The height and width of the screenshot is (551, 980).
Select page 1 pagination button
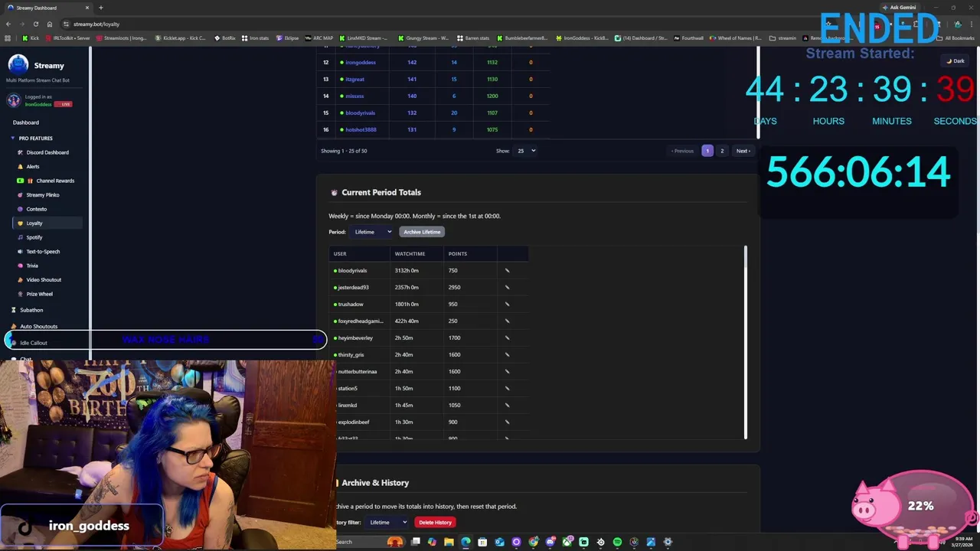707,151
